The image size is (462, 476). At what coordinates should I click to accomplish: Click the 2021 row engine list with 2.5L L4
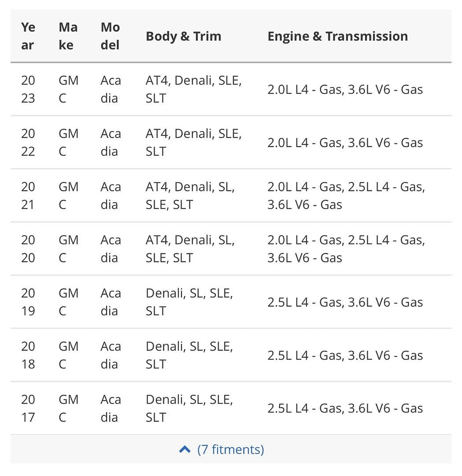click(346, 196)
